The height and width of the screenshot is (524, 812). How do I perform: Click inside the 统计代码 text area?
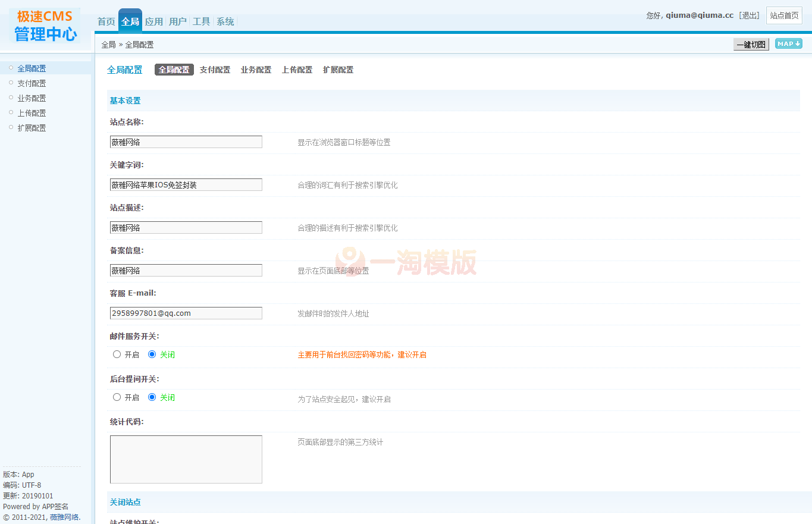pyautogui.click(x=186, y=459)
